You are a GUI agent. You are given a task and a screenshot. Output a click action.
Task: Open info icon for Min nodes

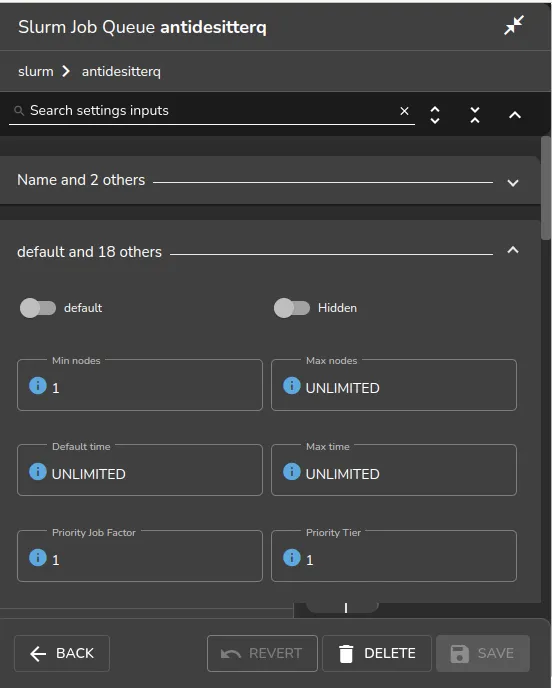pyautogui.click(x=38, y=386)
